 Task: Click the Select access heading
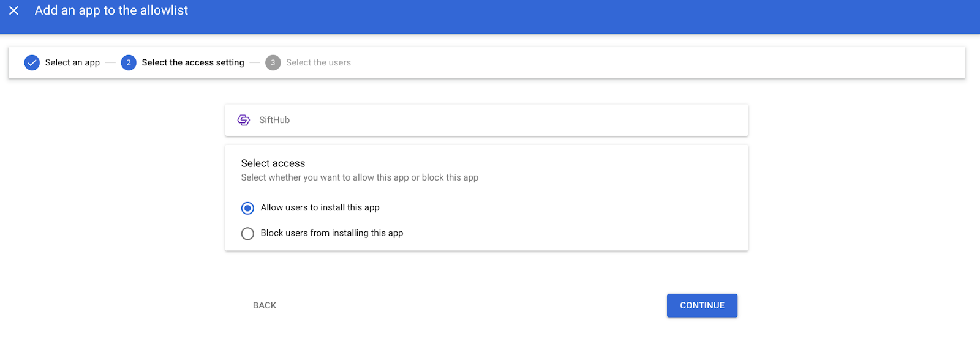coord(273,163)
